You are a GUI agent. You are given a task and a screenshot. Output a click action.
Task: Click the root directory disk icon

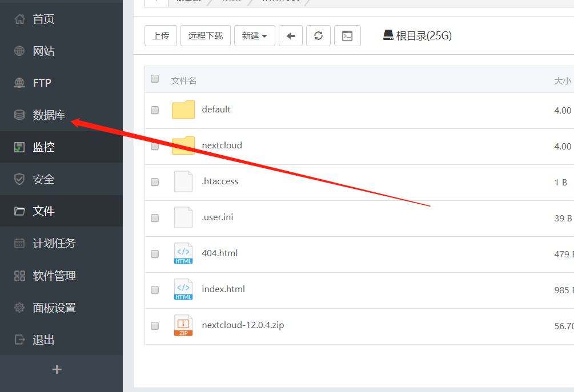coord(388,35)
